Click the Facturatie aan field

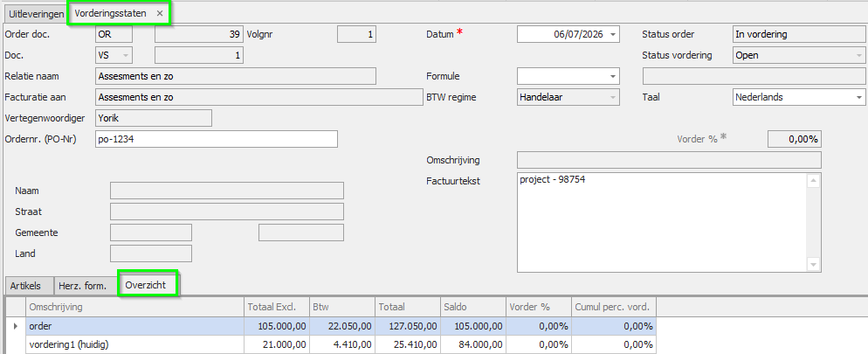[x=259, y=97]
